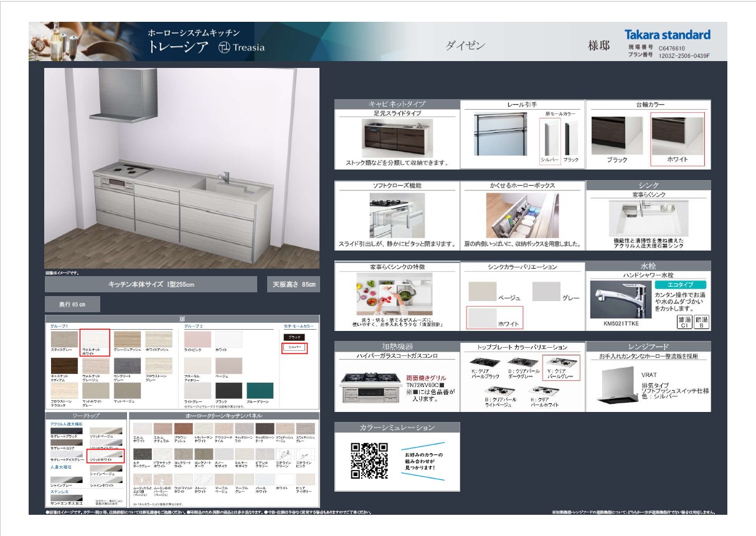Select the モデレートブラック worktop swatch
The image size is (756, 536).
tap(67, 431)
